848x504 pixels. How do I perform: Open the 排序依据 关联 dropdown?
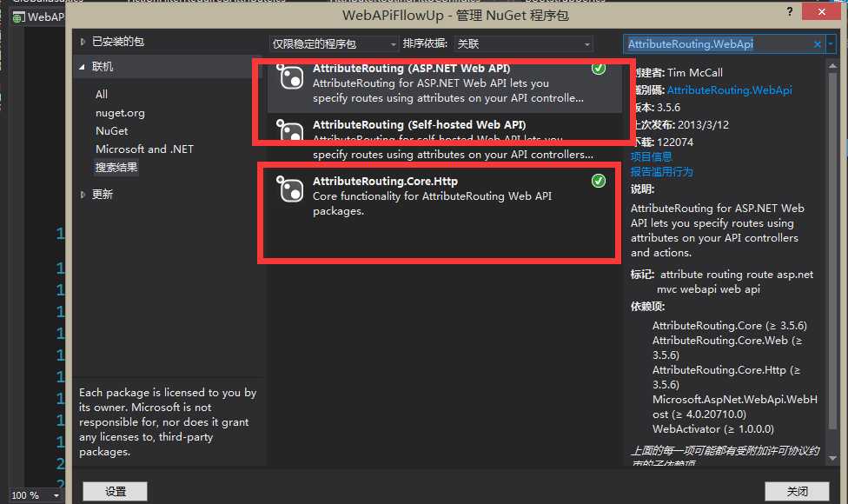(524, 43)
